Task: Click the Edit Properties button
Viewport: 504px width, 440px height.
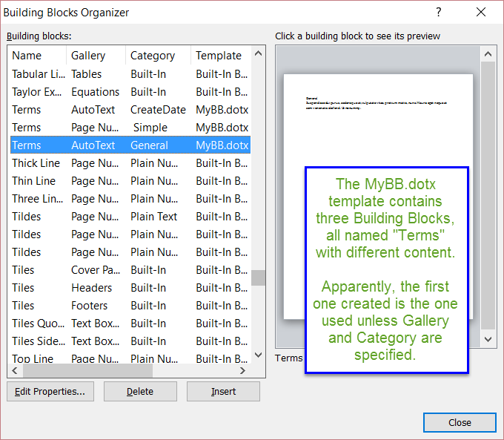Action: 50,391
